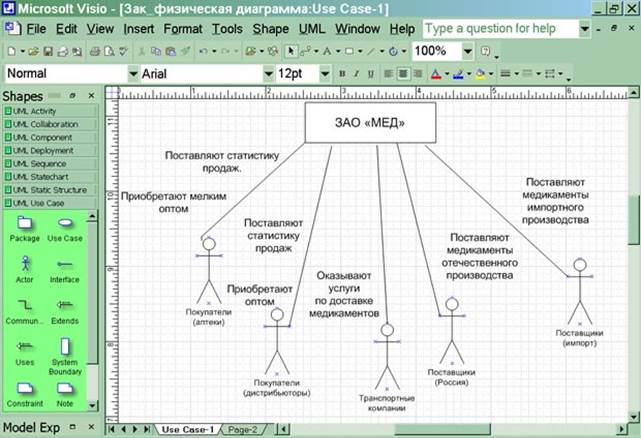Pick the Actor shape in stencil
Screen dimensions: 641x438
coord(25,270)
